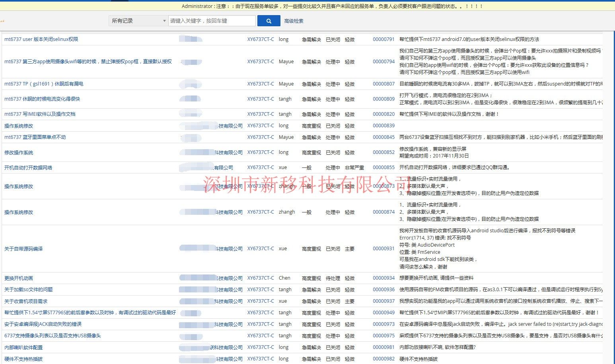Click the blue magnifier search button
This screenshot has height=364, width=615.
tap(269, 21)
